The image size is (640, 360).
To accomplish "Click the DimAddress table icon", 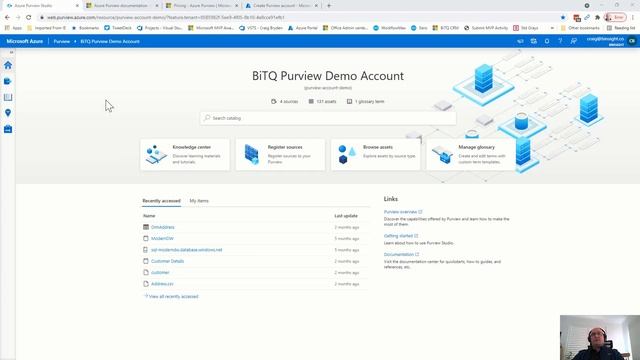I will (146, 227).
